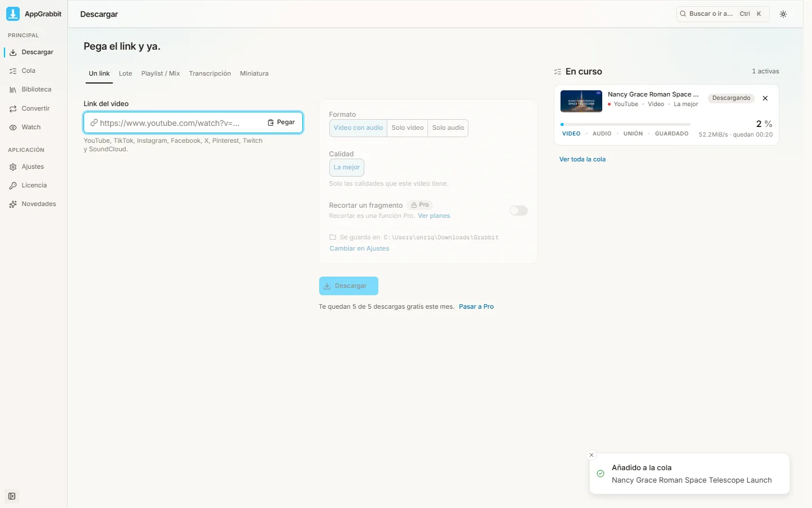Open the Licencia page

point(34,186)
